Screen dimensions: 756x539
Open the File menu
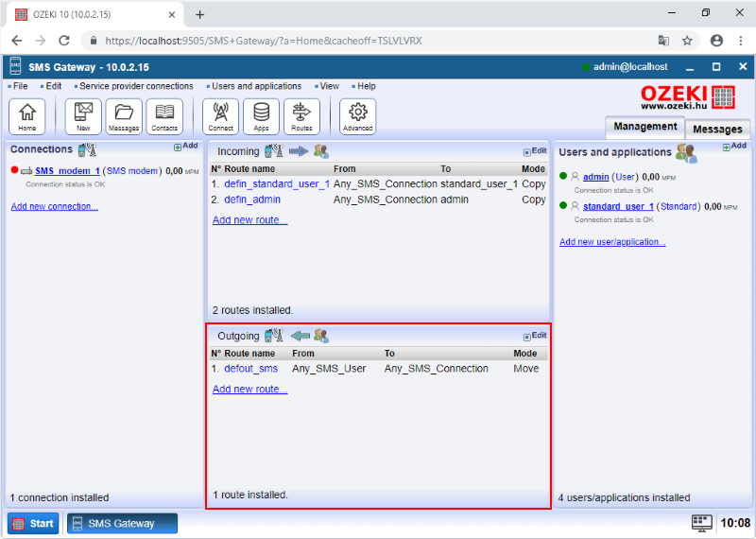coord(18,86)
